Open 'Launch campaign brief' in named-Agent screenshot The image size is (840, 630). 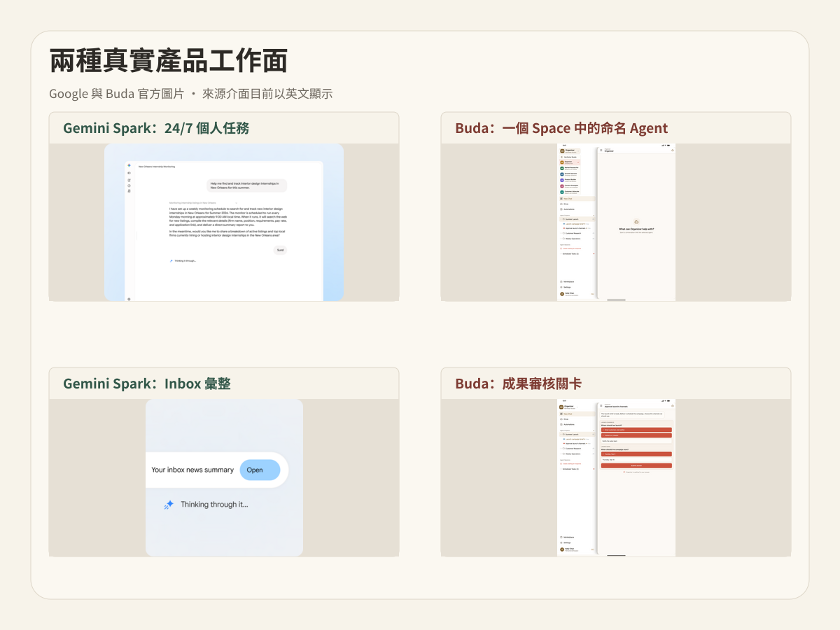click(575, 224)
